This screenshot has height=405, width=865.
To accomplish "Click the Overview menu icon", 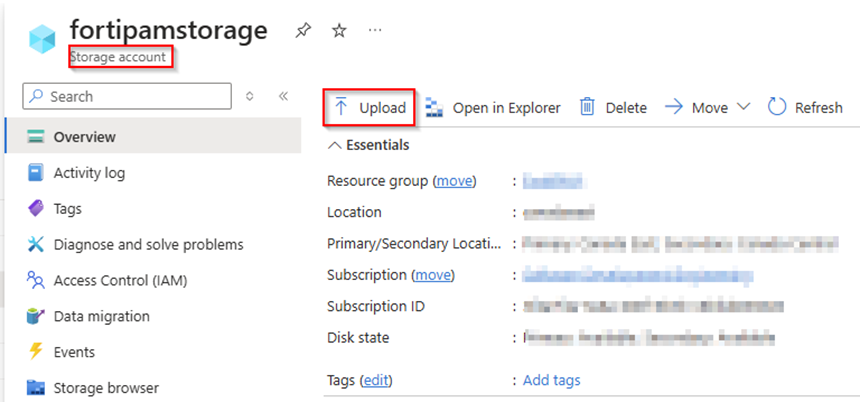I will (35, 137).
